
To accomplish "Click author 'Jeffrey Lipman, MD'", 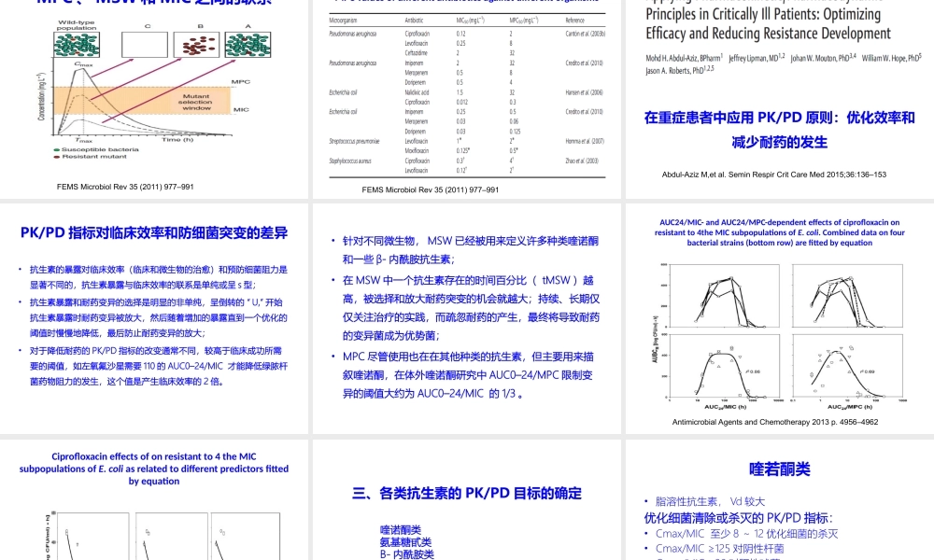I will tap(757, 58).
